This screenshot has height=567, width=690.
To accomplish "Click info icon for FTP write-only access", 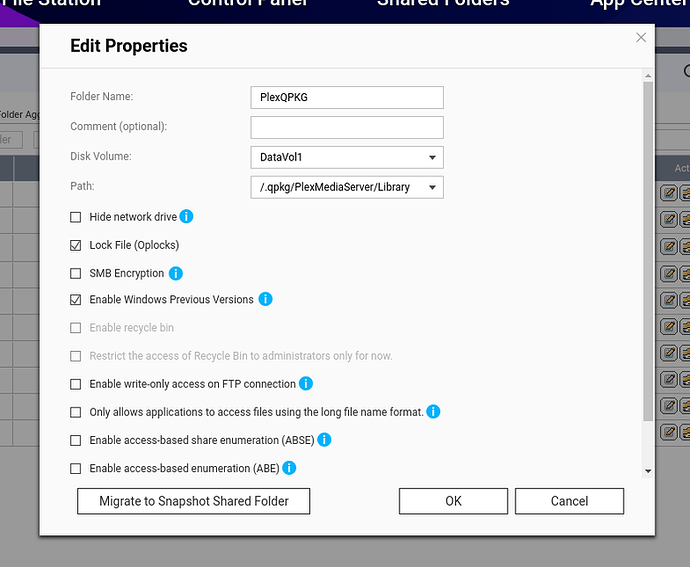I will 306,384.
